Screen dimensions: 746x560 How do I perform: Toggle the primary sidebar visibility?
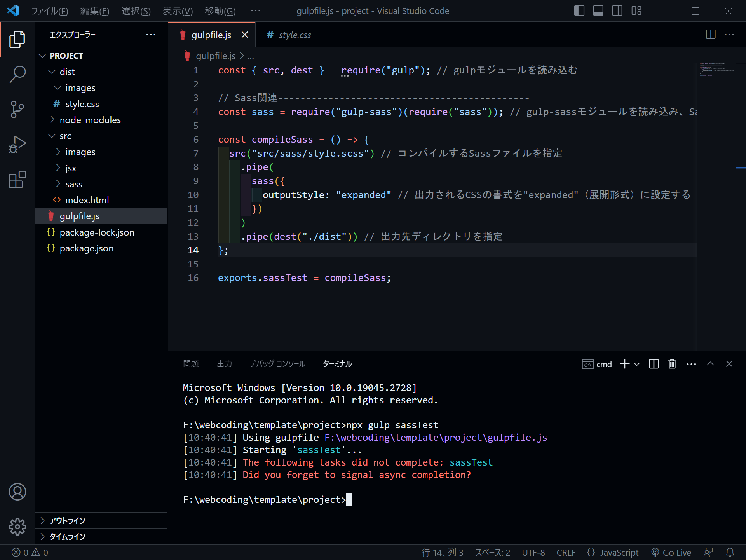pyautogui.click(x=579, y=11)
